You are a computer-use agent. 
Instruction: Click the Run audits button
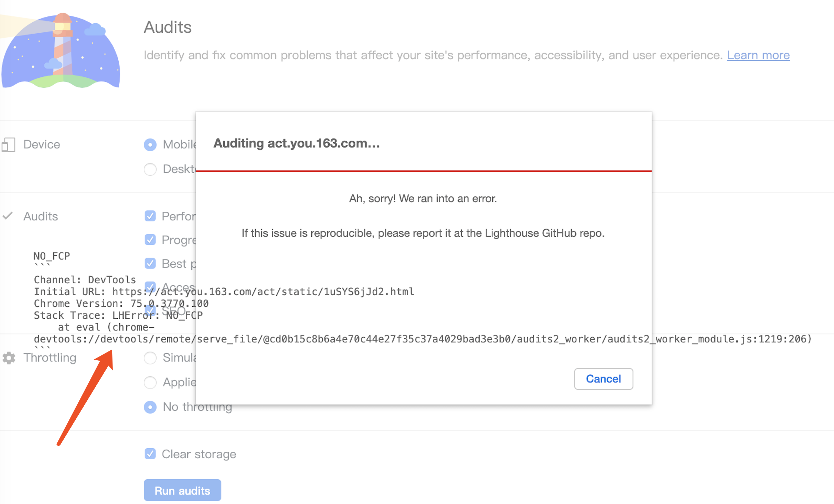182,490
